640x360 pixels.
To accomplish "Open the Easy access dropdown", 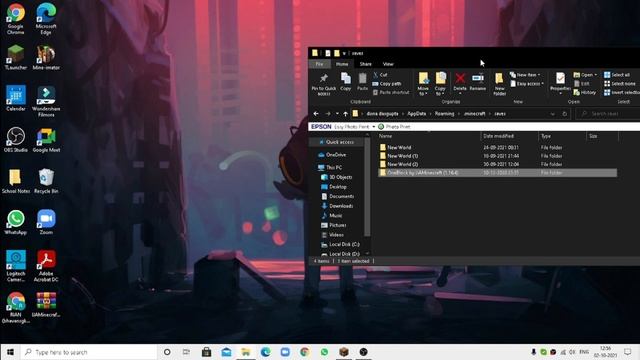I will [527, 84].
